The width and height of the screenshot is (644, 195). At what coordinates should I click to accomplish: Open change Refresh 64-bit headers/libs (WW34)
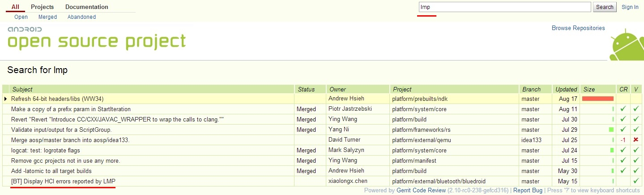(x=57, y=99)
